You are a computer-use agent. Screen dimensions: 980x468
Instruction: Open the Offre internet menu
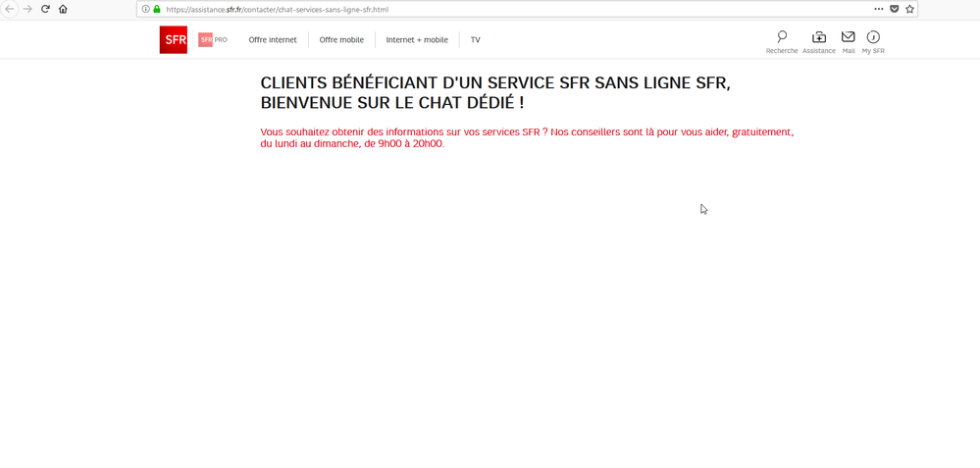coord(273,40)
